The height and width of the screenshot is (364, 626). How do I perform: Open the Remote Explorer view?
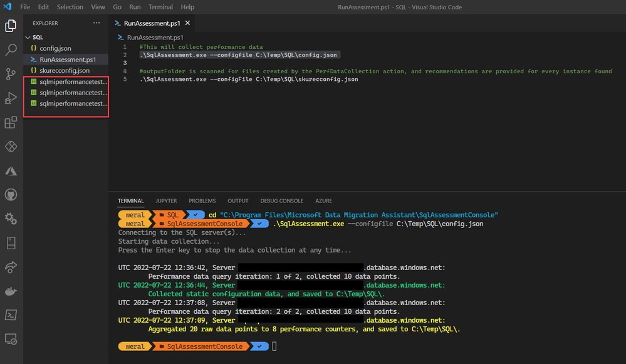click(x=11, y=340)
